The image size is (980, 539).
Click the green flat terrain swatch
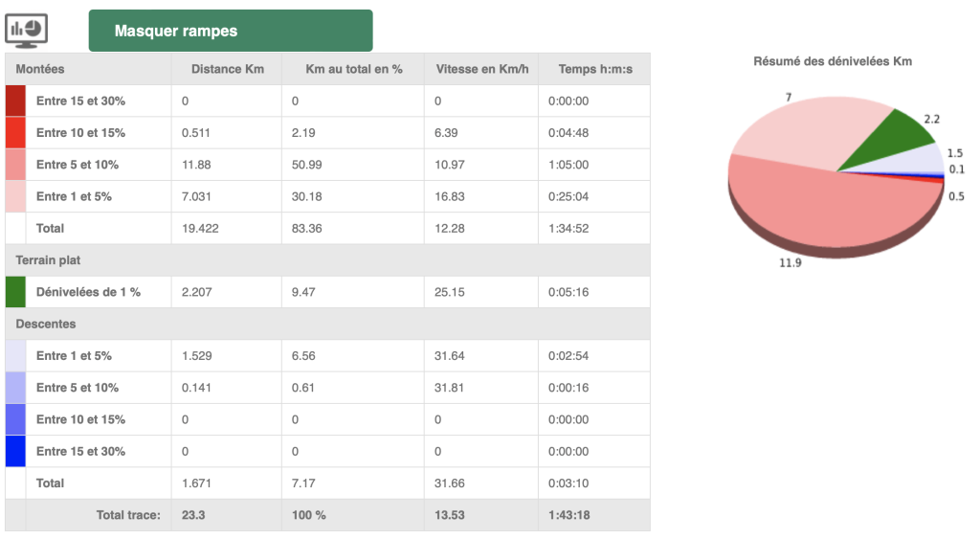[15, 292]
